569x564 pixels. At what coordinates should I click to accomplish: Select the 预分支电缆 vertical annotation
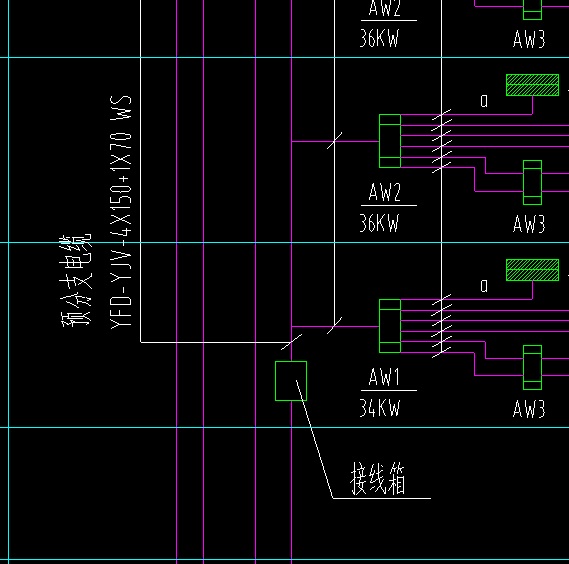[76, 281]
